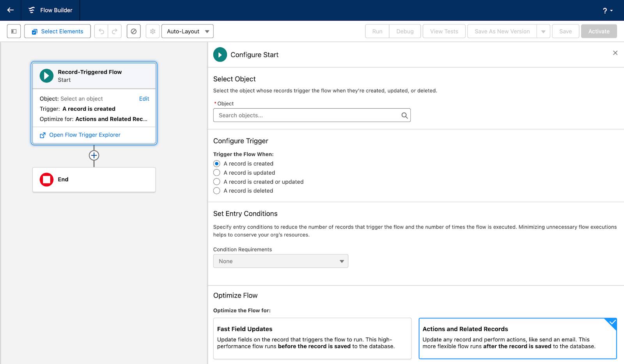The width and height of the screenshot is (624, 364).
Task: Close the Configure Start panel
Action: point(615,53)
